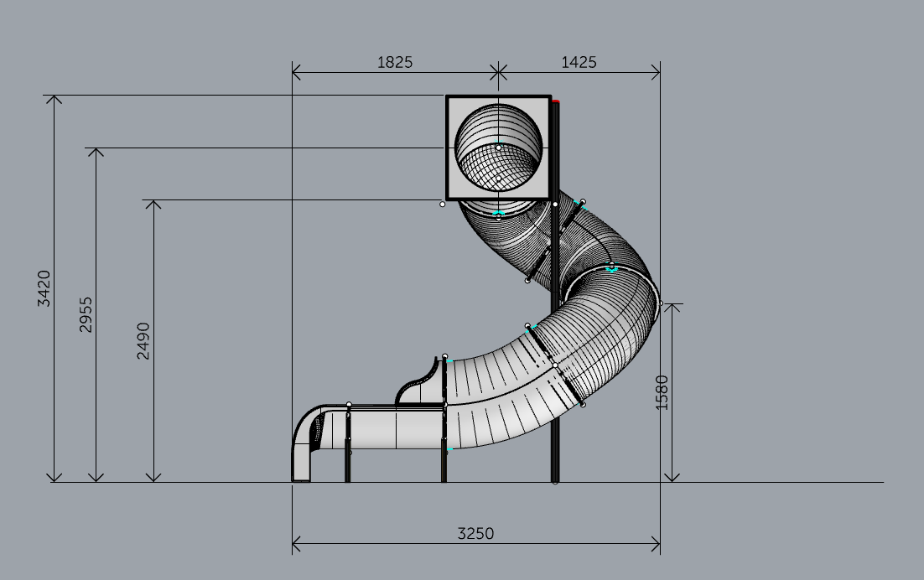Select the straight exit tube section

tap(394, 427)
